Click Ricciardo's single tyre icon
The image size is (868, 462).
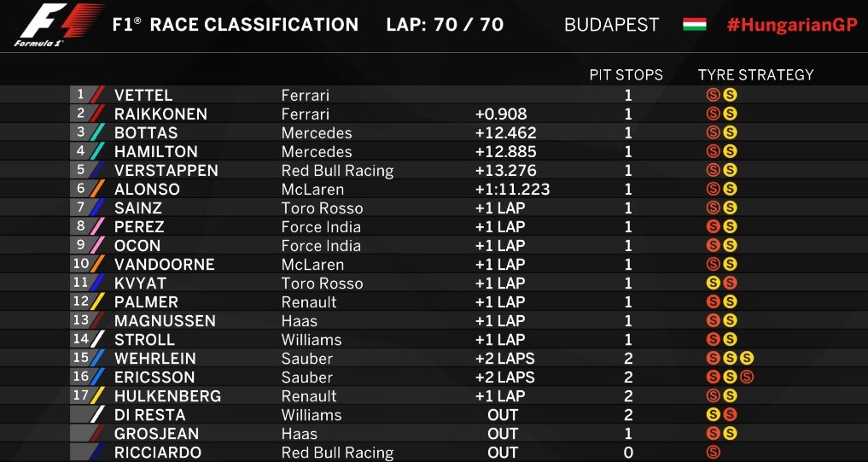714,453
